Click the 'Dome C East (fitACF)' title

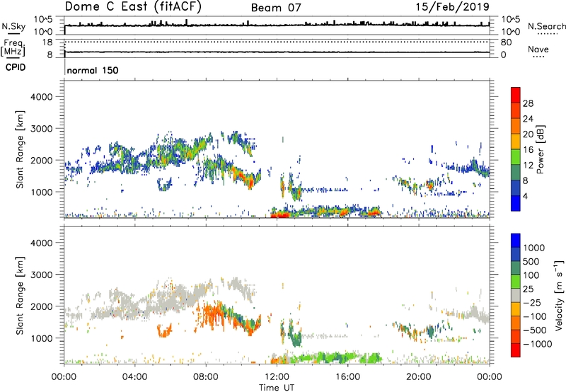coord(133,7)
